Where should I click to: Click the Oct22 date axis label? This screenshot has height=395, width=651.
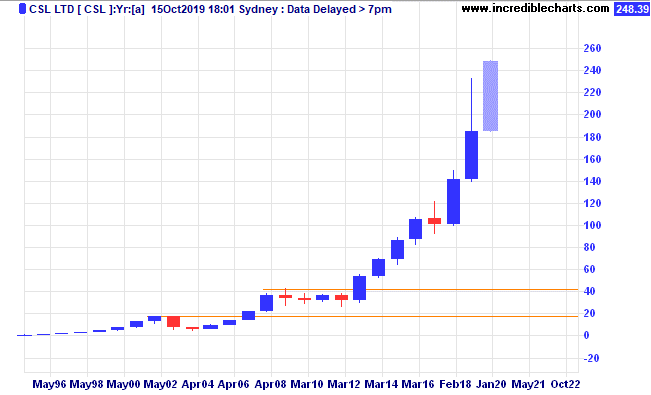(565, 384)
